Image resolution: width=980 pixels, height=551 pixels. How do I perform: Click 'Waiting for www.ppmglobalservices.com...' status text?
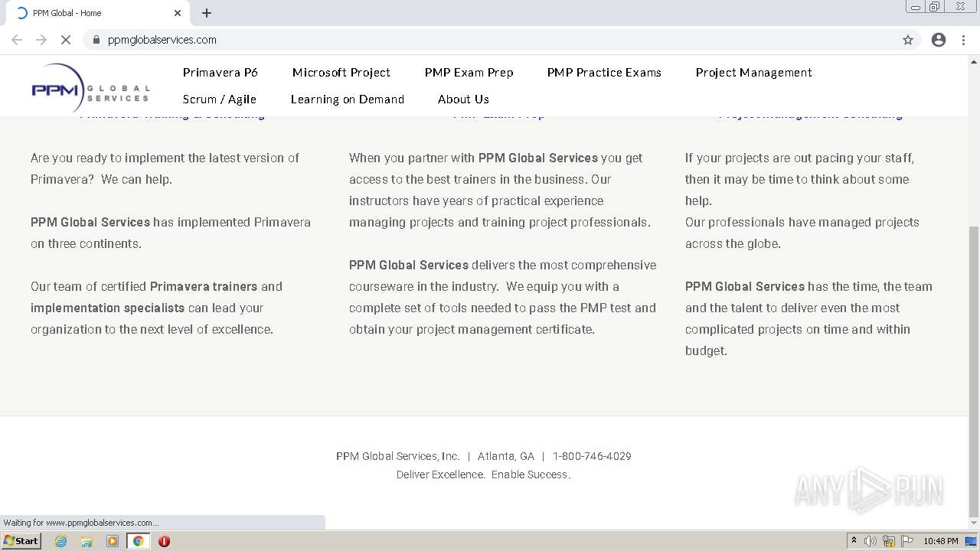[81, 523]
